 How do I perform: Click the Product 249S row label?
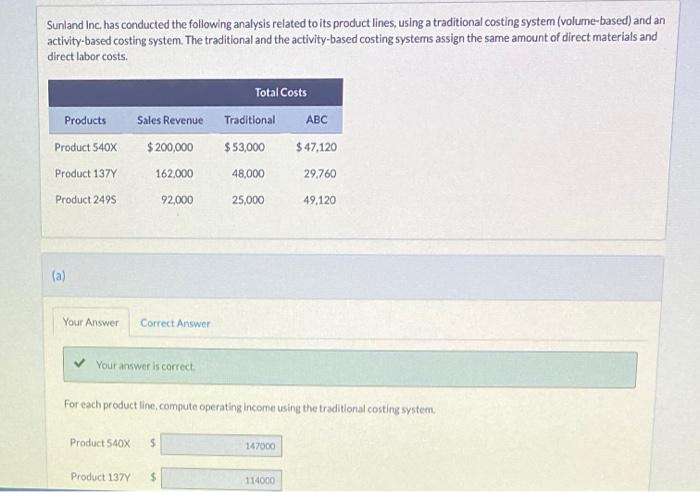point(86,199)
